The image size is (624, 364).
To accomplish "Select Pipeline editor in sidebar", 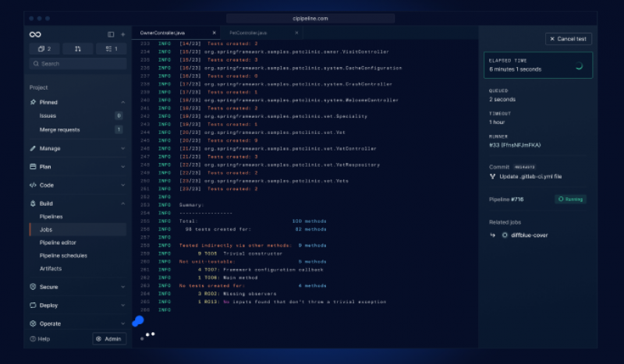I will [58, 242].
